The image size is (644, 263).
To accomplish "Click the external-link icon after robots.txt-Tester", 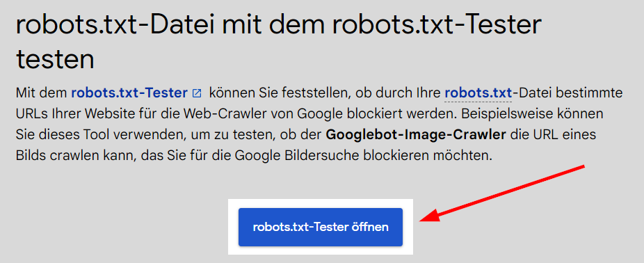I will 197,93.
